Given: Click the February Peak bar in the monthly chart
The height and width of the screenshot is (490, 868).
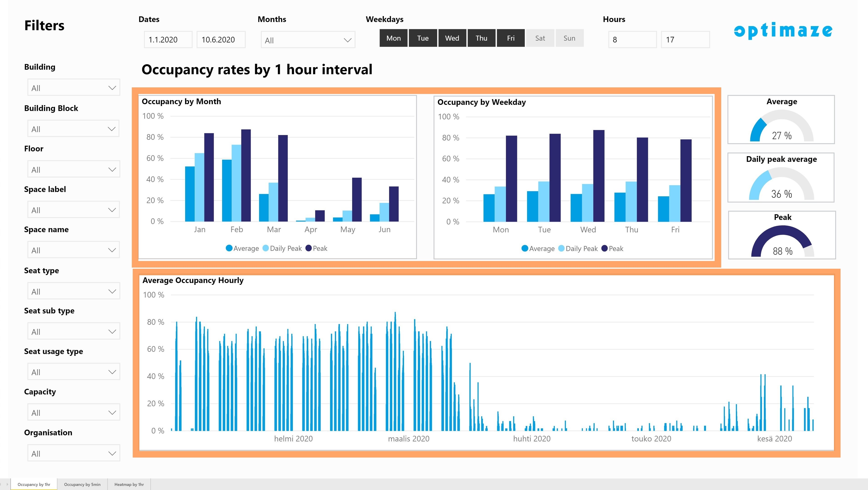Looking at the screenshot, I should coord(246,175).
